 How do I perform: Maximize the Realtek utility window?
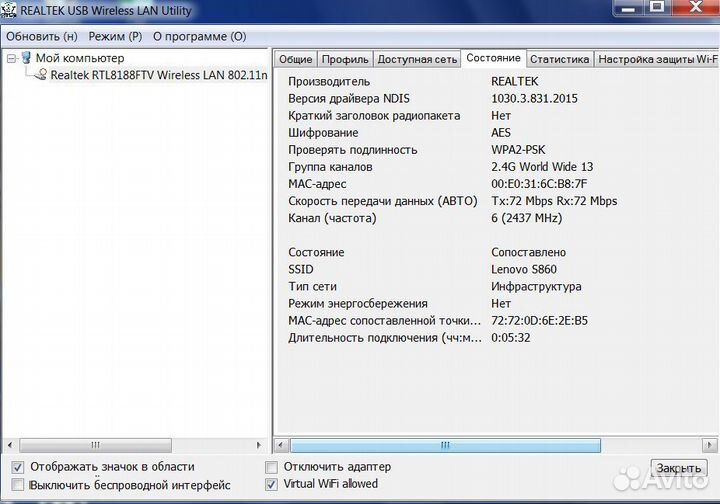657,8
